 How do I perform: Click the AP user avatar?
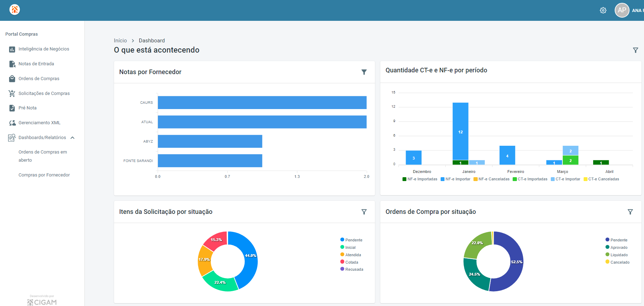pos(622,10)
